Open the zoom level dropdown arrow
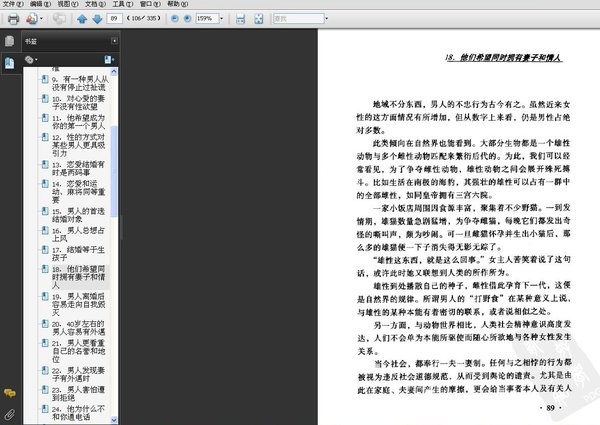 coord(221,18)
